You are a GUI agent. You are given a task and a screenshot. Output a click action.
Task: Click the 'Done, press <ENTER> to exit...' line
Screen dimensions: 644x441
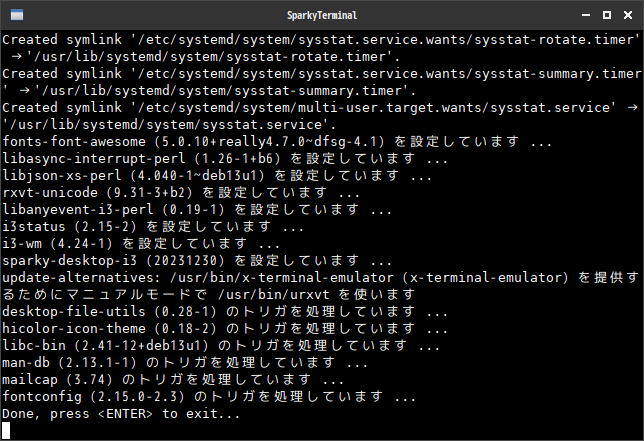point(121,414)
